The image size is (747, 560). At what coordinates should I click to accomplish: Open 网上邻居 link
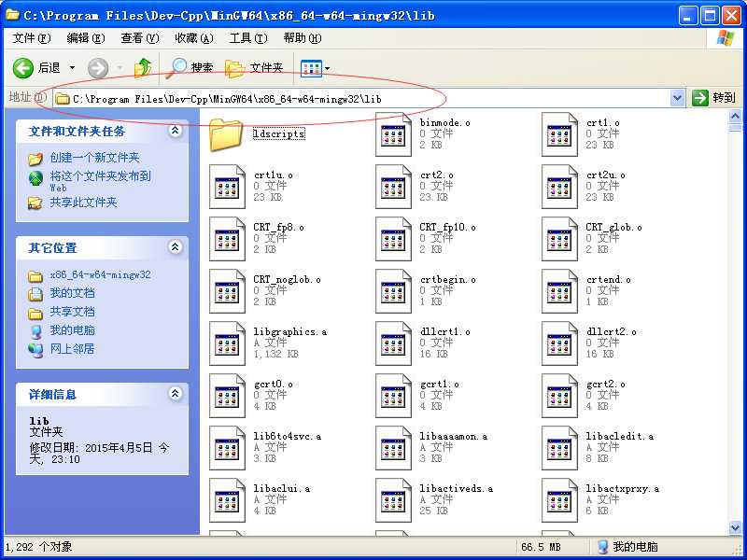coord(72,348)
